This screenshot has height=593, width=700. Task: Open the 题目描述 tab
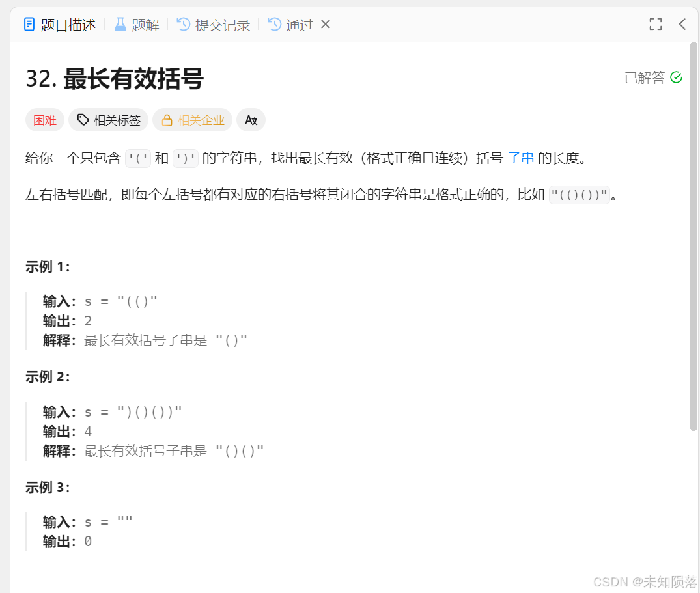coord(59,25)
